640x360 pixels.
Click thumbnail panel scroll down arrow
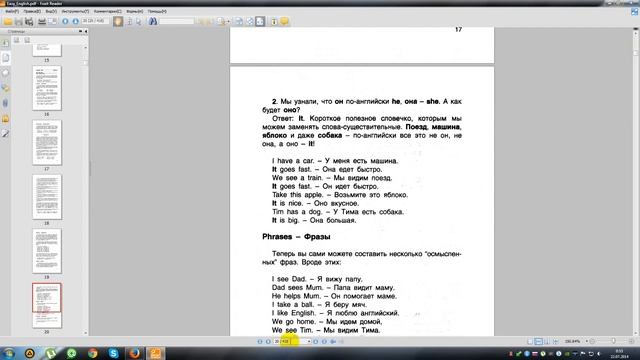tap(85, 333)
